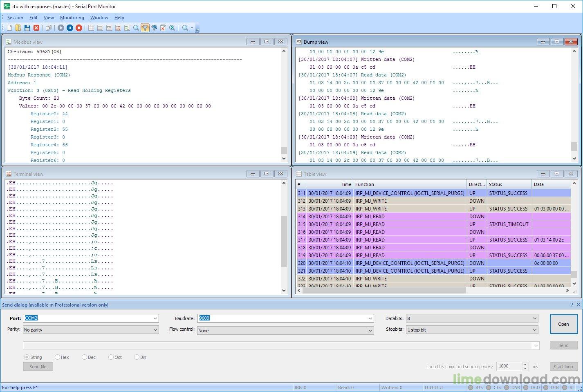This screenshot has width=583, height=392.
Task: Open the Session menu
Action: [x=15, y=18]
